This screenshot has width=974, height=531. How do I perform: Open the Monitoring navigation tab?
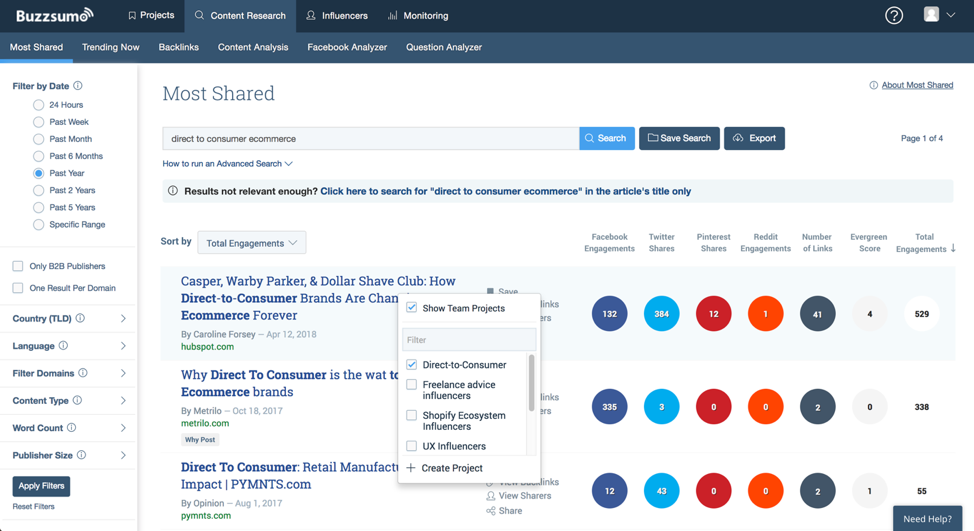(x=418, y=16)
